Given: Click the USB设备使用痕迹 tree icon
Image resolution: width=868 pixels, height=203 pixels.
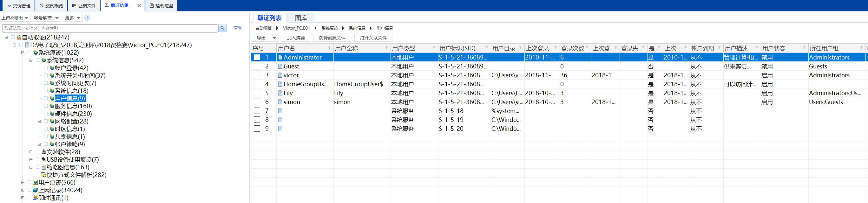Looking at the screenshot, I should click(x=44, y=159).
